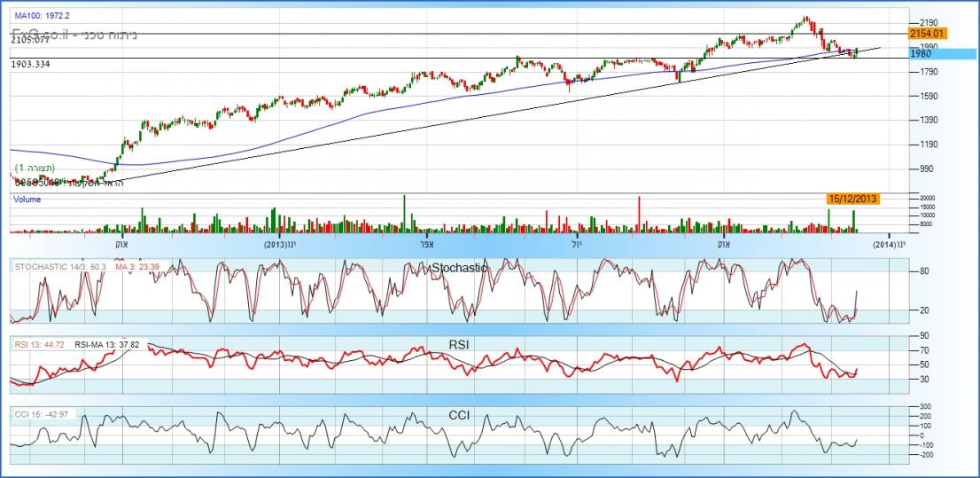This screenshot has height=478, width=980.
Task: Click the 2105.077 horizontal line label
Action: (30, 40)
